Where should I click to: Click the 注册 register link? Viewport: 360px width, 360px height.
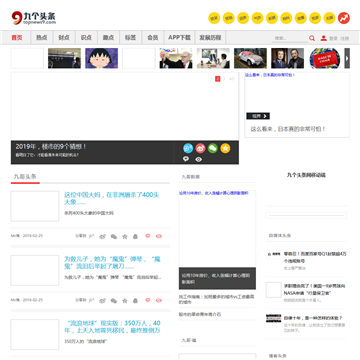pos(344,39)
